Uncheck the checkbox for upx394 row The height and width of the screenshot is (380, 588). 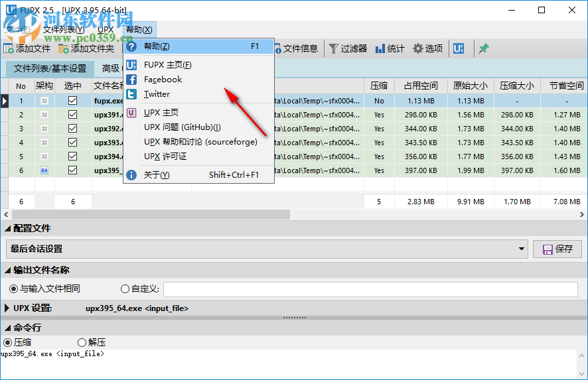(73, 157)
